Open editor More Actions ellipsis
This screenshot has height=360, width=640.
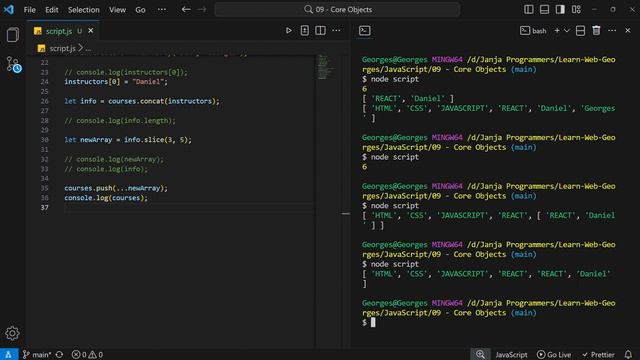[336, 31]
